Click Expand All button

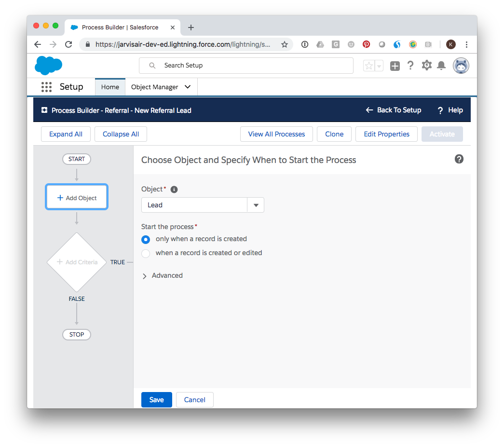pos(66,134)
